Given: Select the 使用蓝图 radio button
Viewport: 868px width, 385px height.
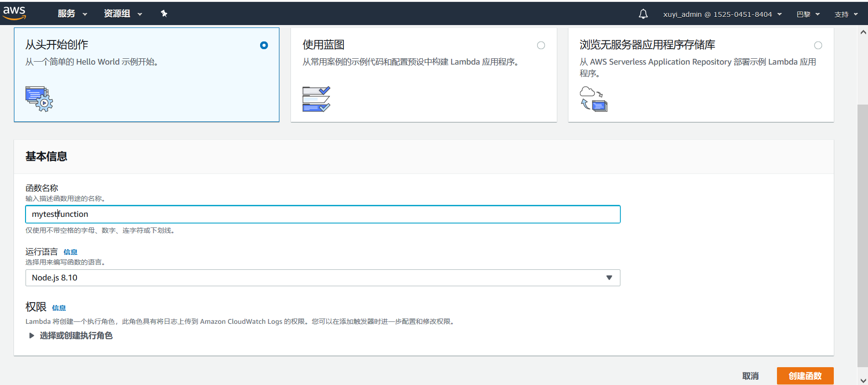Looking at the screenshot, I should click(x=541, y=45).
